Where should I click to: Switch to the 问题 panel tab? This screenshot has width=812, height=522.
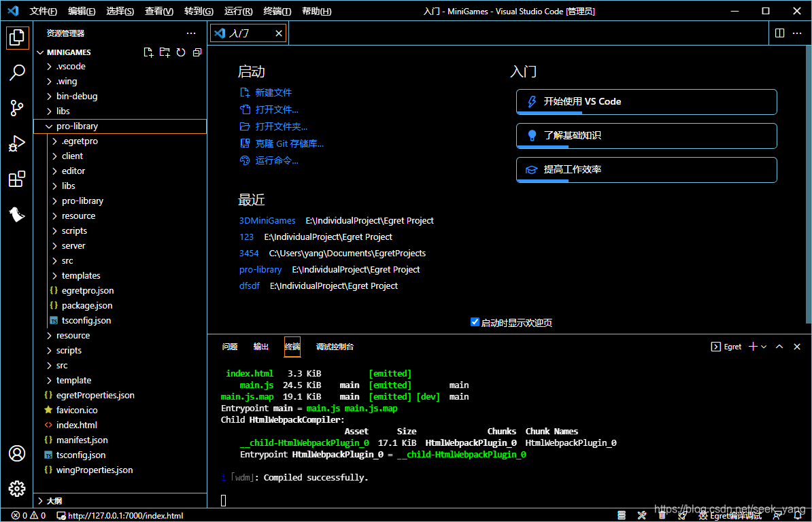[x=229, y=347]
